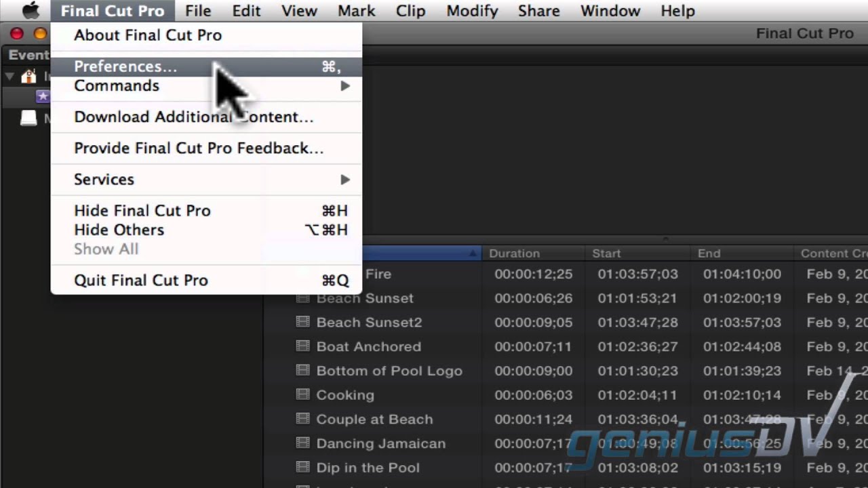
Task: Choose About Final Cut Pro
Action: (x=206, y=35)
